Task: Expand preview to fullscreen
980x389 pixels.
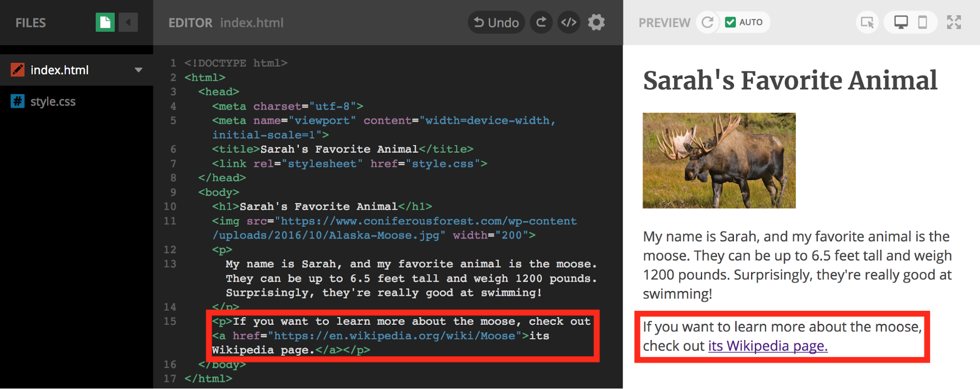Action: [954, 23]
